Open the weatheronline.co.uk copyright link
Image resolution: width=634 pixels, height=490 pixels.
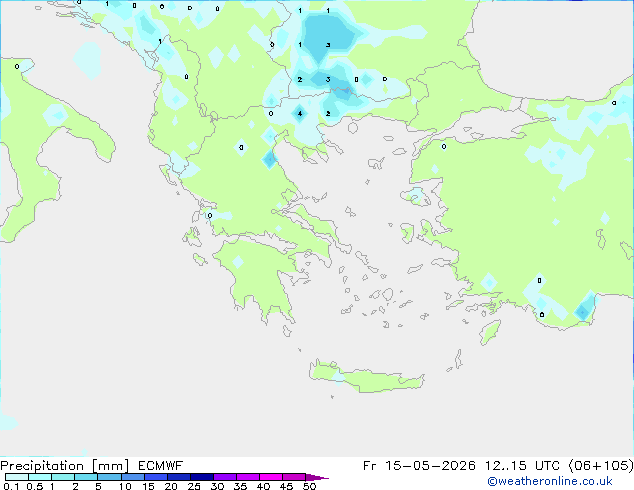tap(549, 481)
